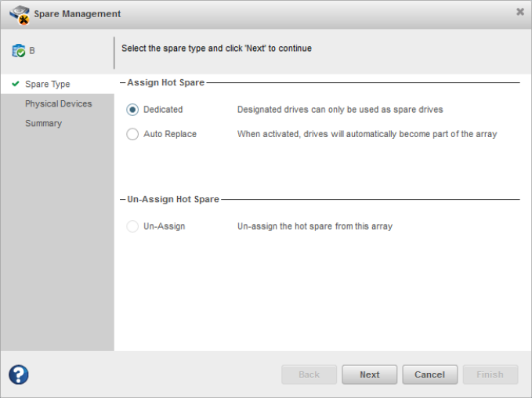Screen dimensions: 532x398
Task: Select the Un-Assign radio button
Action: coord(132,226)
